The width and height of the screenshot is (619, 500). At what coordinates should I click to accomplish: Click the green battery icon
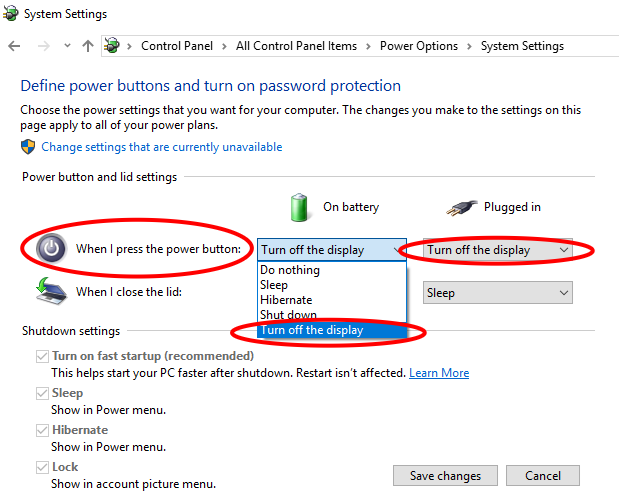(x=299, y=207)
